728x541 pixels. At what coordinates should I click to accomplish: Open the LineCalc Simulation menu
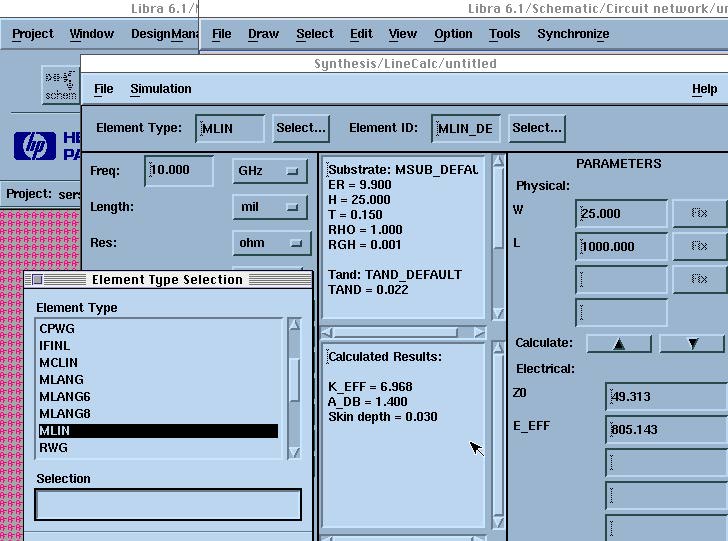coord(161,89)
